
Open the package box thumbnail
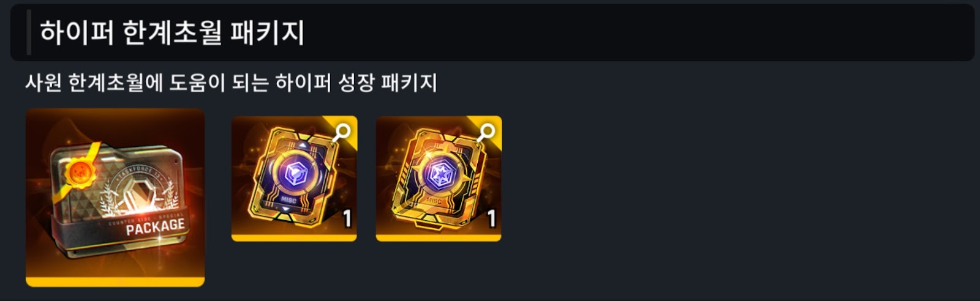coord(115,198)
